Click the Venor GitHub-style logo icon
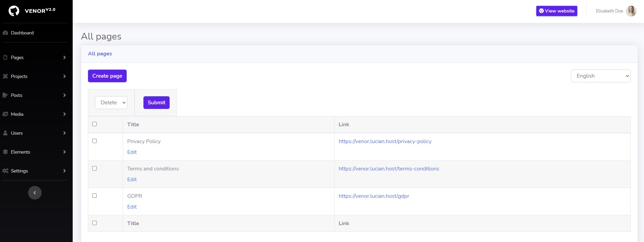 (x=14, y=11)
